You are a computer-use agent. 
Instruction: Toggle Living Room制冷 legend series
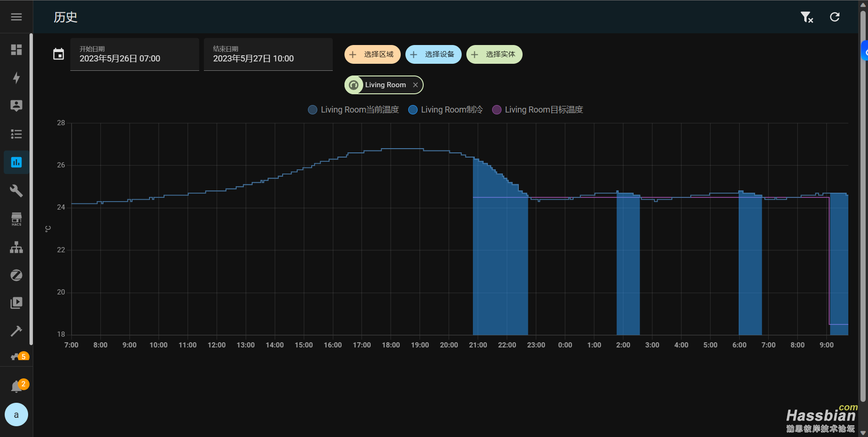click(x=445, y=110)
